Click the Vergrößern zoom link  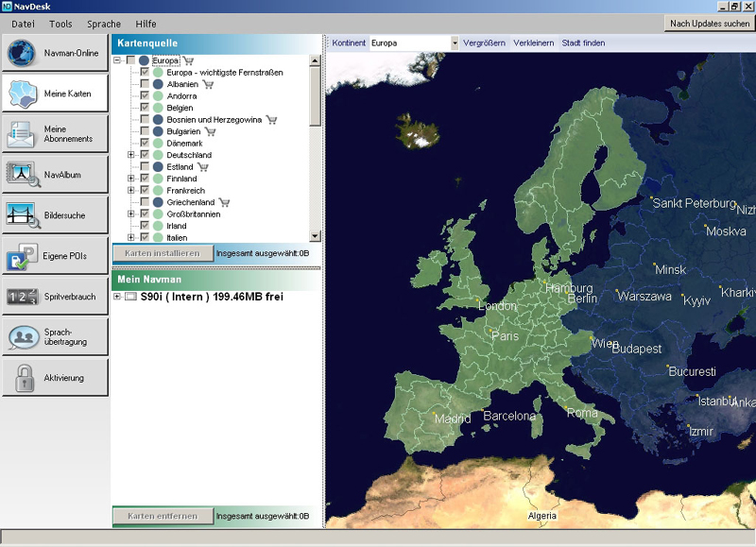pos(484,43)
